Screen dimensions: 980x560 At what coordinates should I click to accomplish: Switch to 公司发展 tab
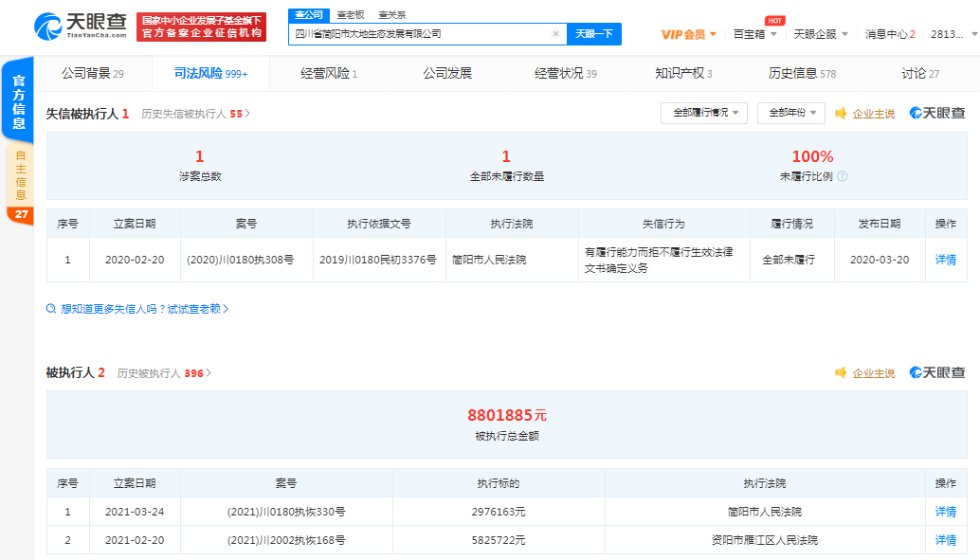446,74
